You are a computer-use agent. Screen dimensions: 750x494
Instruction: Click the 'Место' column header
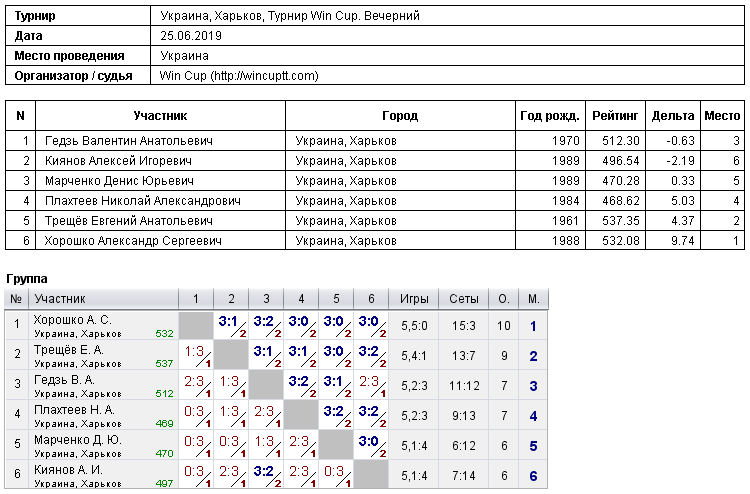click(x=722, y=116)
